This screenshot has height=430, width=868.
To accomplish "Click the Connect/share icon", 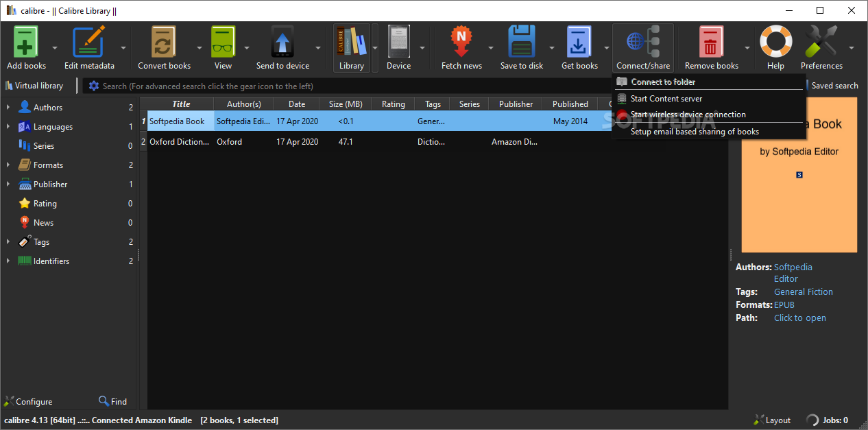I will pos(642,43).
